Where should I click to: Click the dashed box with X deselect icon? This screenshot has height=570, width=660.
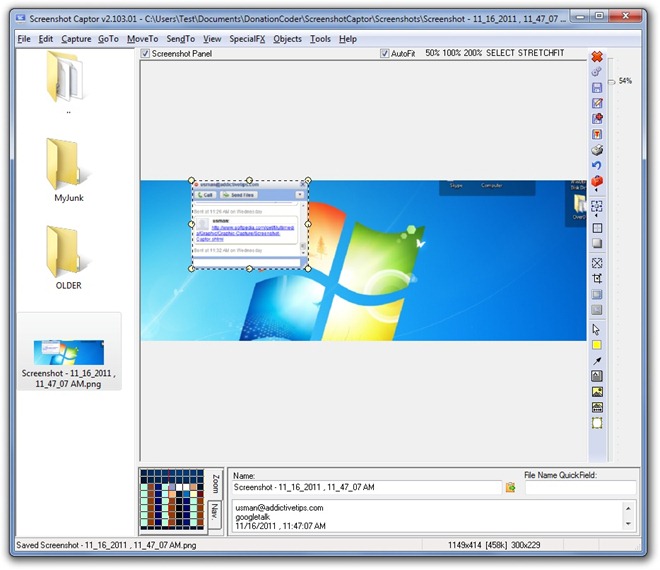(597, 263)
